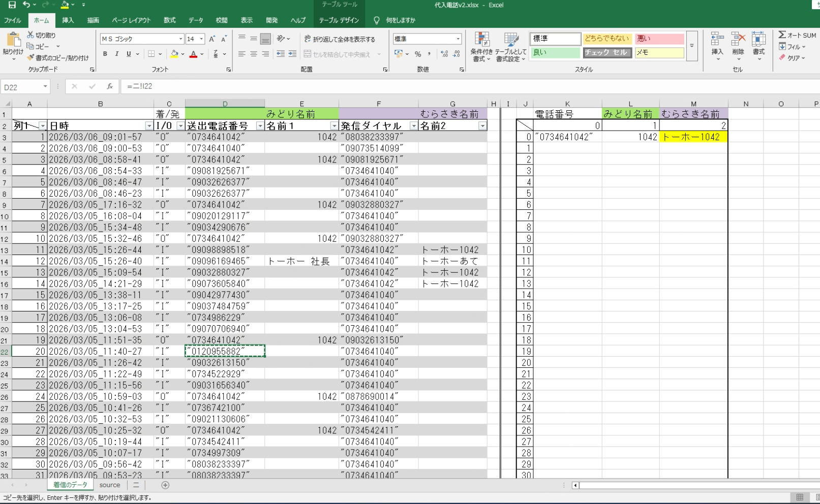Viewport: 820px width, 504px height.
Task: Apply the 良い cell style
Action: click(x=555, y=52)
